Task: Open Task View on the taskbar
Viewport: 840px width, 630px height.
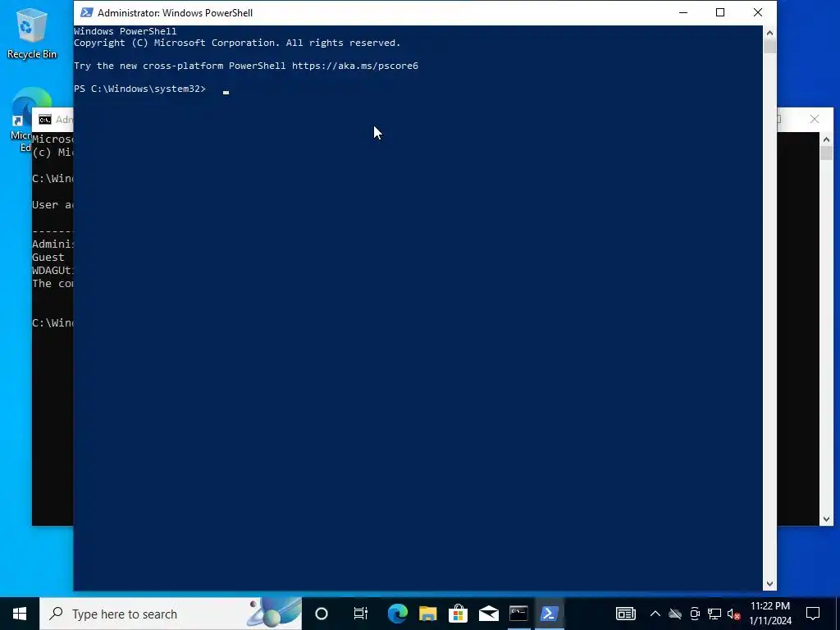Action: click(x=361, y=614)
